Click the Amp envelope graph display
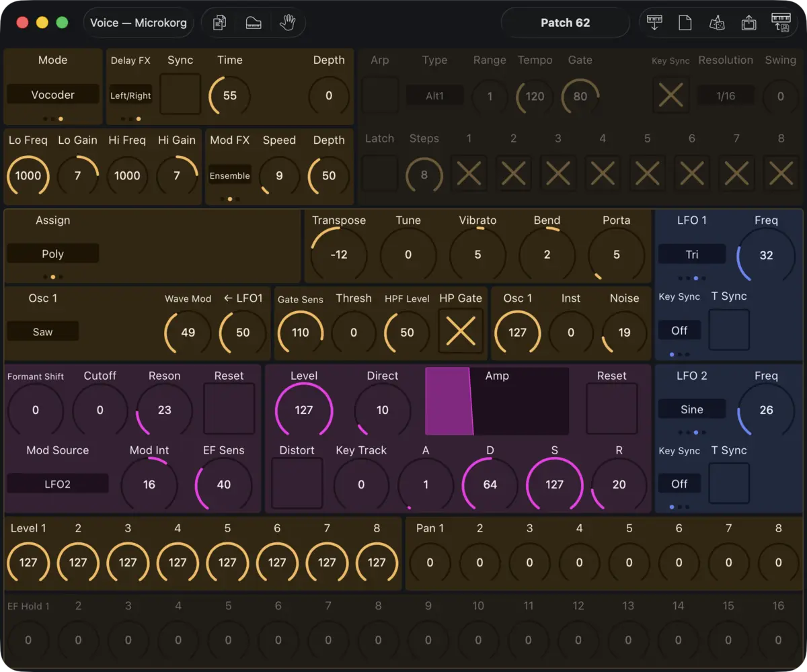This screenshot has width=807, height=672. click(497, 401)
